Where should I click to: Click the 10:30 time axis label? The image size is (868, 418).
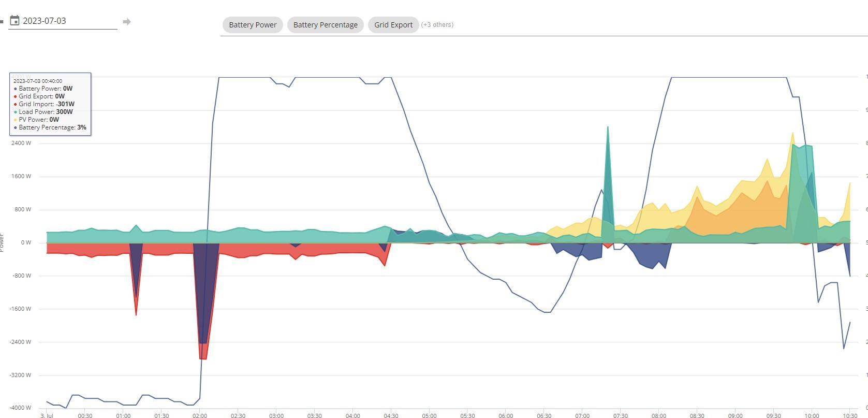click(850, 415)
